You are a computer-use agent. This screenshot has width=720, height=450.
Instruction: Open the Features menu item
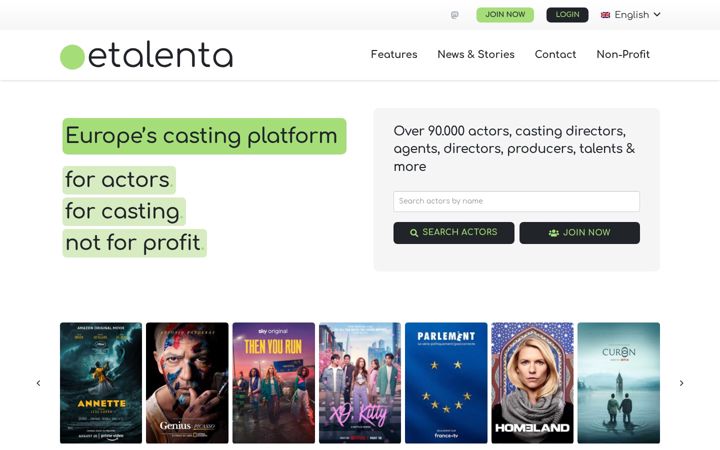click(394, 54)
